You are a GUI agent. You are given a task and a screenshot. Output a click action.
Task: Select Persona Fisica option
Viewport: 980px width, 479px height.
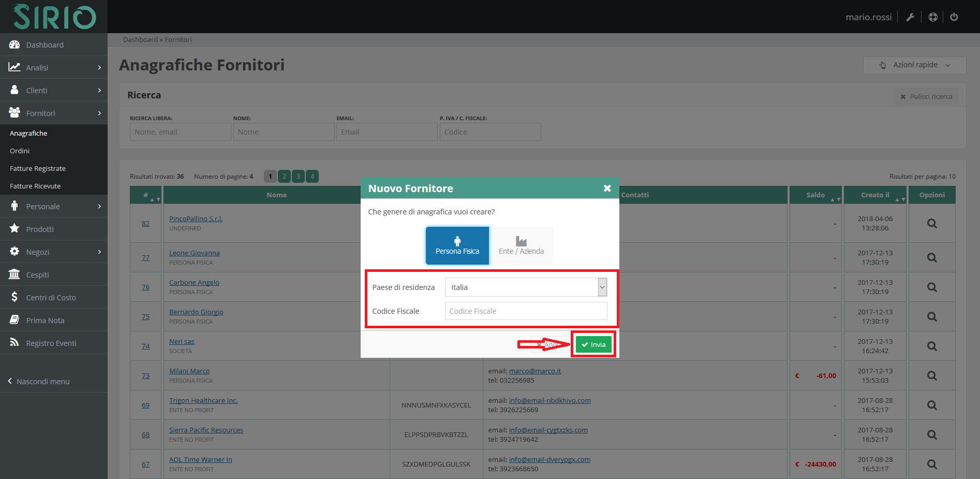point(457,246)
